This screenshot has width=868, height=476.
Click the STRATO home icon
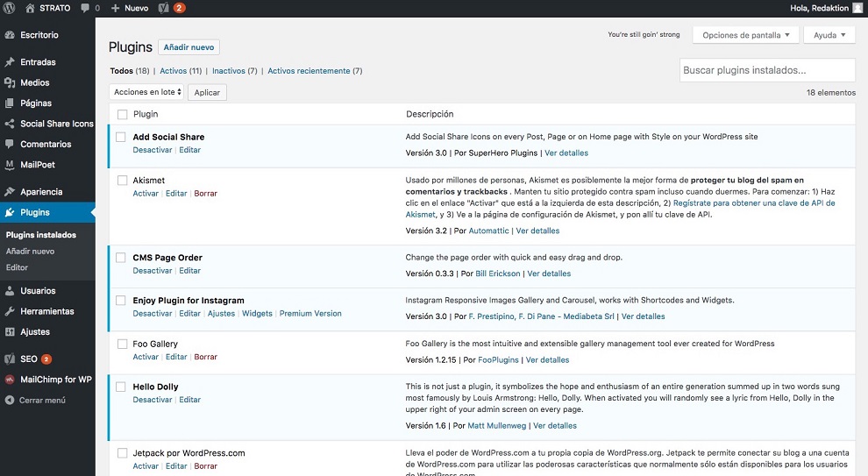tap(30, 8)
